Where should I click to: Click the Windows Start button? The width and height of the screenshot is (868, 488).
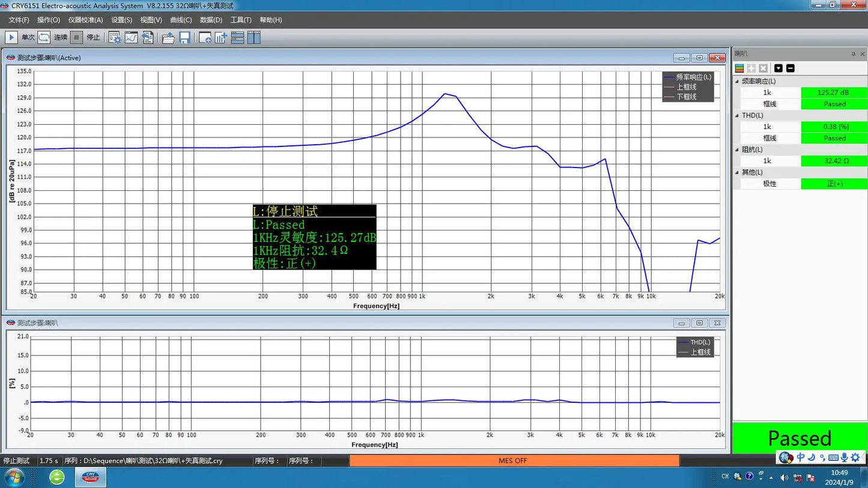tap(14, 477)
